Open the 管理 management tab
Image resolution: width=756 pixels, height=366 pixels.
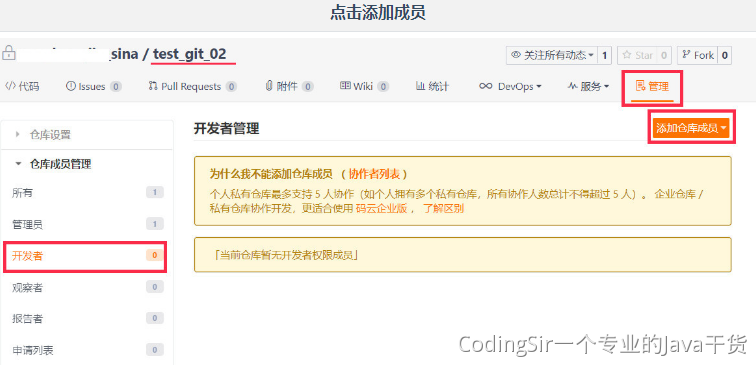coord(652,87)
